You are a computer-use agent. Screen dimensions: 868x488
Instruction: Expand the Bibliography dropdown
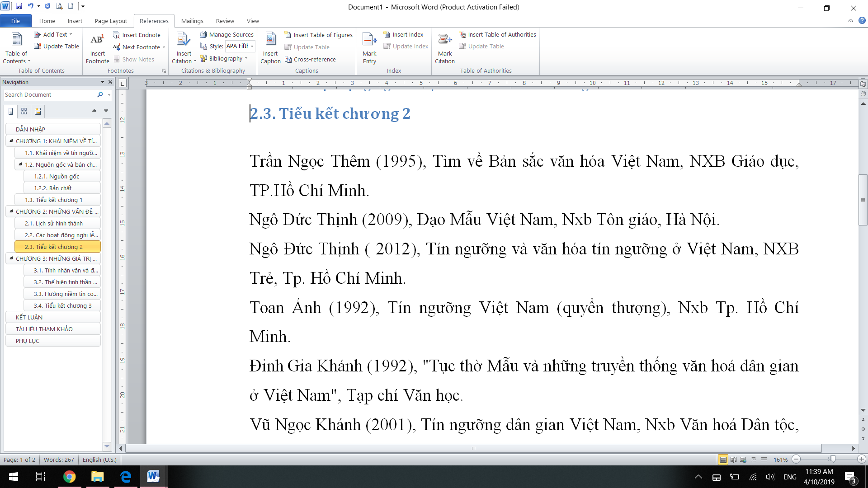click(x=246, y=59)
